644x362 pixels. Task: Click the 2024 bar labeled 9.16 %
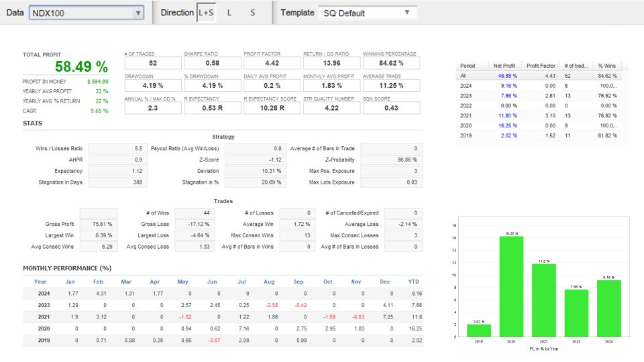[608, 308]
